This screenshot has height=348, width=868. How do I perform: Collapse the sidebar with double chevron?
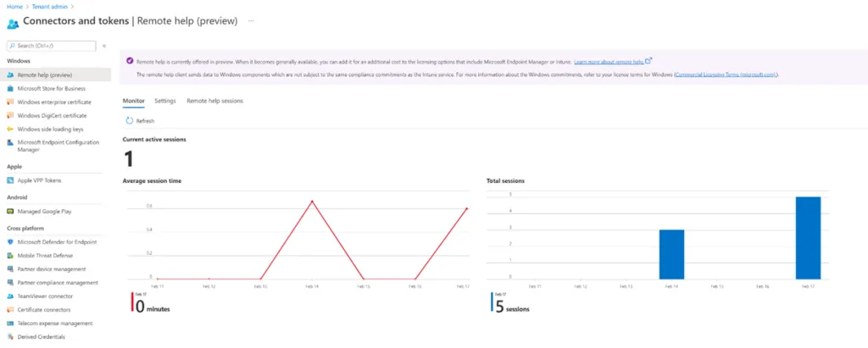[x=103, y=46]
